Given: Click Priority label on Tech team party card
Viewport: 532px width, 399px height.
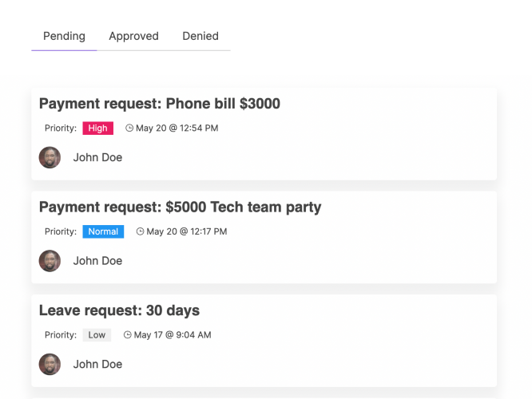Looking at the screenshot, I should point(61,231).
